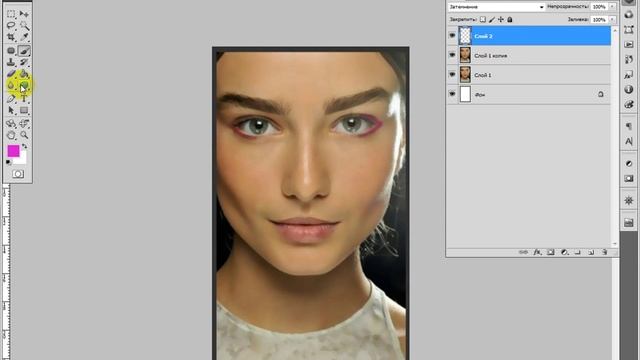640x360 pixels.
Task: Hide the Фон background layer
Action: tap(452, 94)
